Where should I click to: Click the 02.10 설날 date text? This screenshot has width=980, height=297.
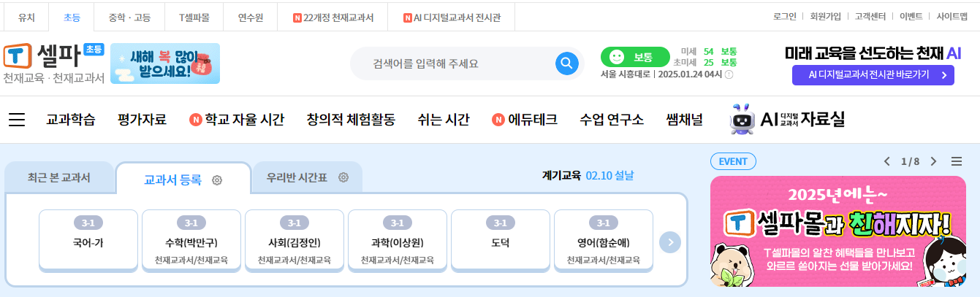pos(610,175)
